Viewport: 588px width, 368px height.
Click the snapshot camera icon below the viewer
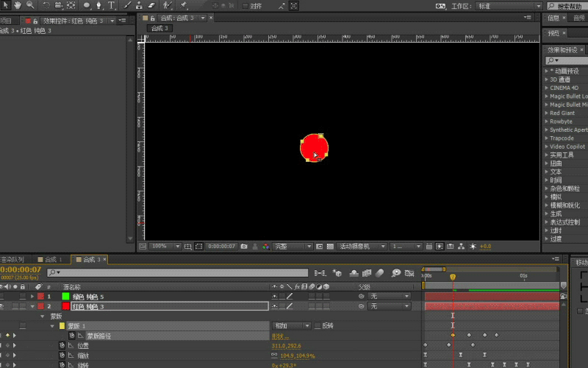pyautogui.click(x=243, y=247)
